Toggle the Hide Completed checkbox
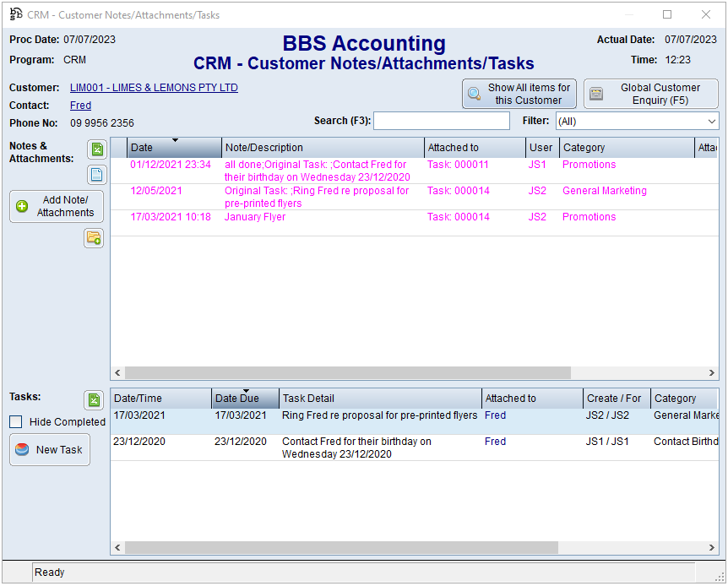The image size is (728, 586). pos(16,422)
